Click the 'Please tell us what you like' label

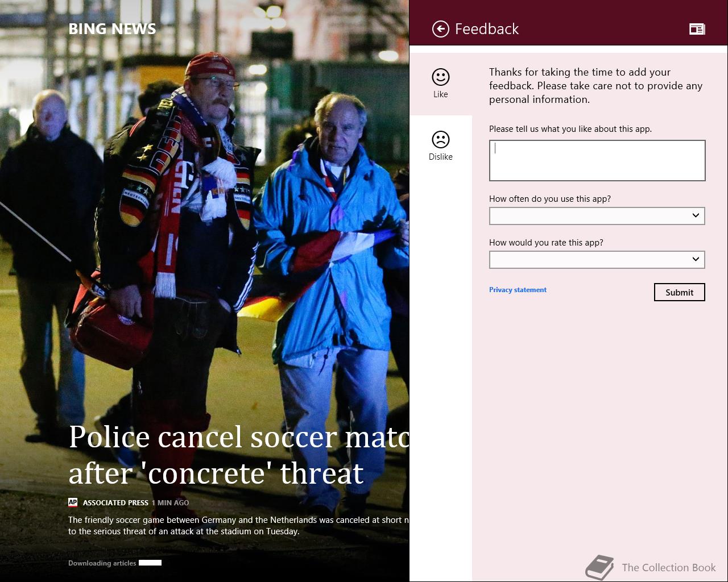tap(570, 129)
